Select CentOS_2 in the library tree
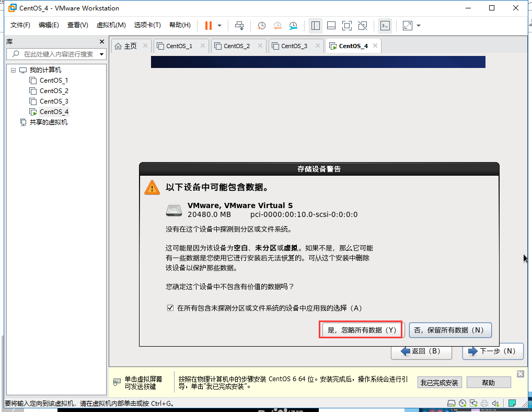Viewport: 532px width, 412px height. [54, 91]
